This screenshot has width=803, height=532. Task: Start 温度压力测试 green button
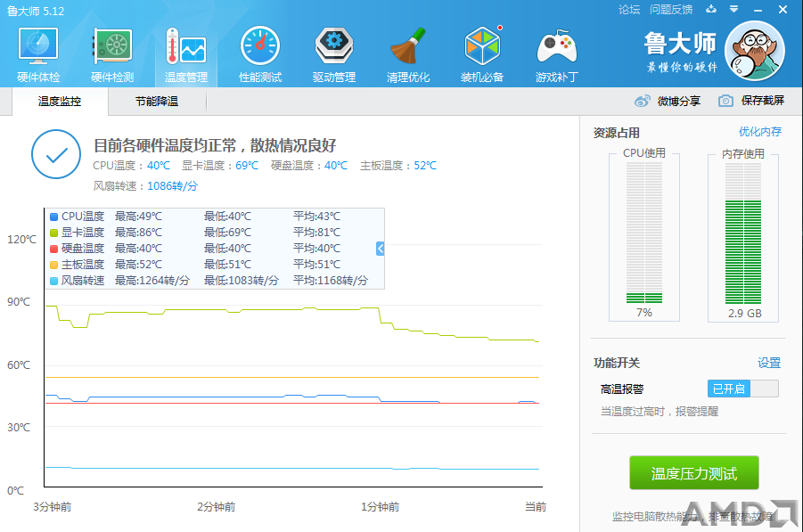click(694, 473)
